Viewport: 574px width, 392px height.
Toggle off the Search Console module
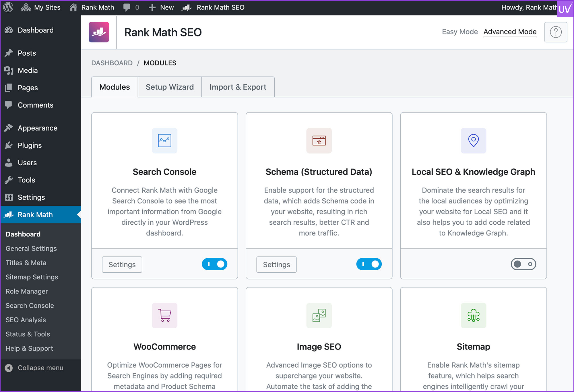coord(215,264)
